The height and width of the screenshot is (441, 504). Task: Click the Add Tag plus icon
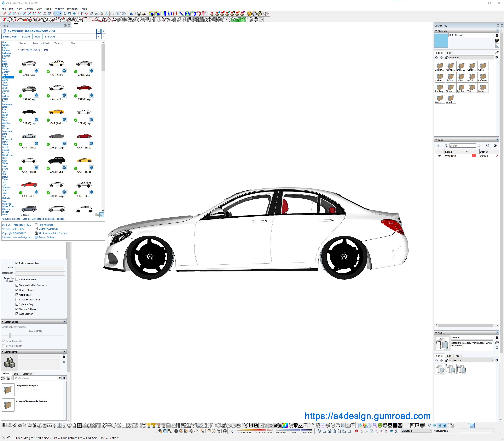pyautogui.click(x=438, y=146)
